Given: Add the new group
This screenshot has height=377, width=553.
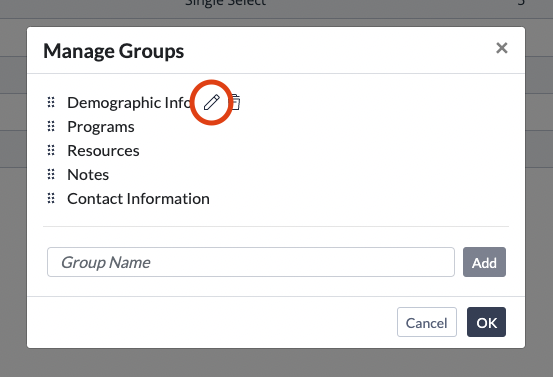Looking at the screenshot, I should (x=484, y=262).
